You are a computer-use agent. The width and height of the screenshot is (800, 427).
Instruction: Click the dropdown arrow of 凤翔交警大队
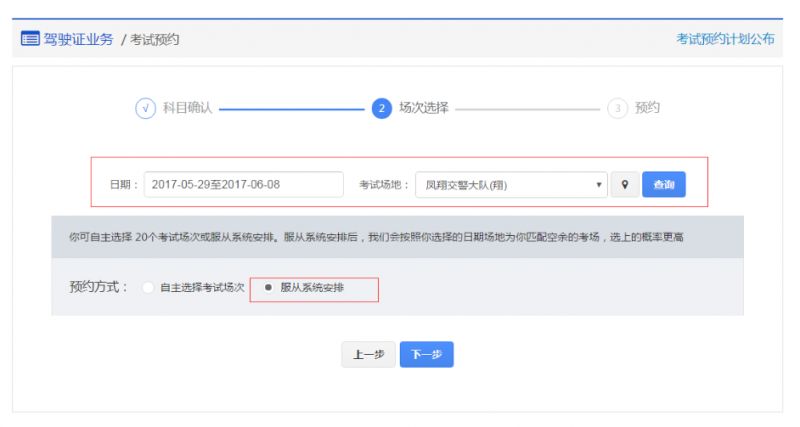click(598, 185)
